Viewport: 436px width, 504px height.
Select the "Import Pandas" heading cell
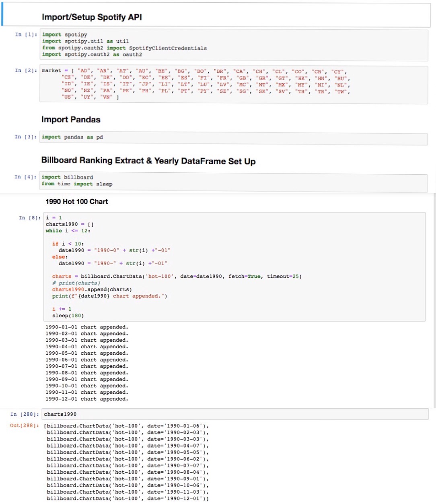pos(71,120)
